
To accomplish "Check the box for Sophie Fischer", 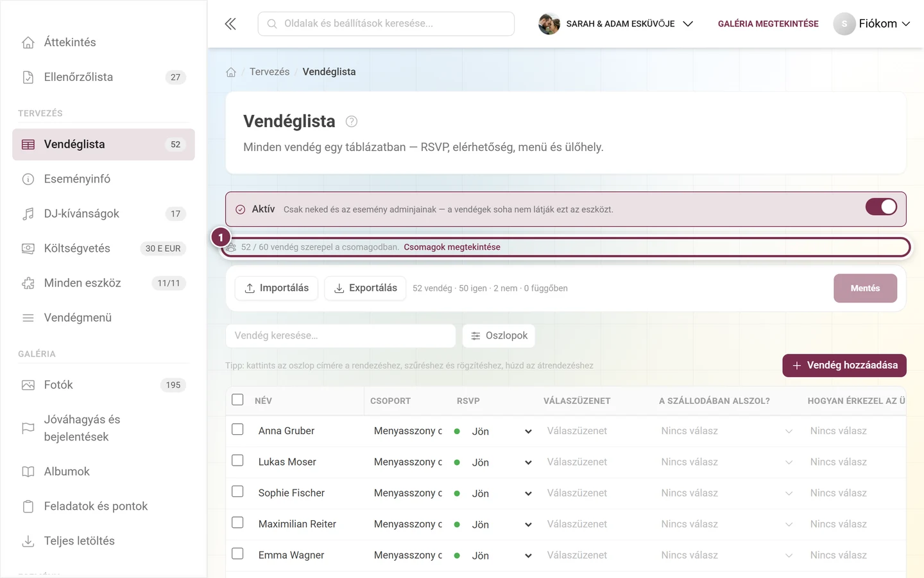I will click(237, 491).
